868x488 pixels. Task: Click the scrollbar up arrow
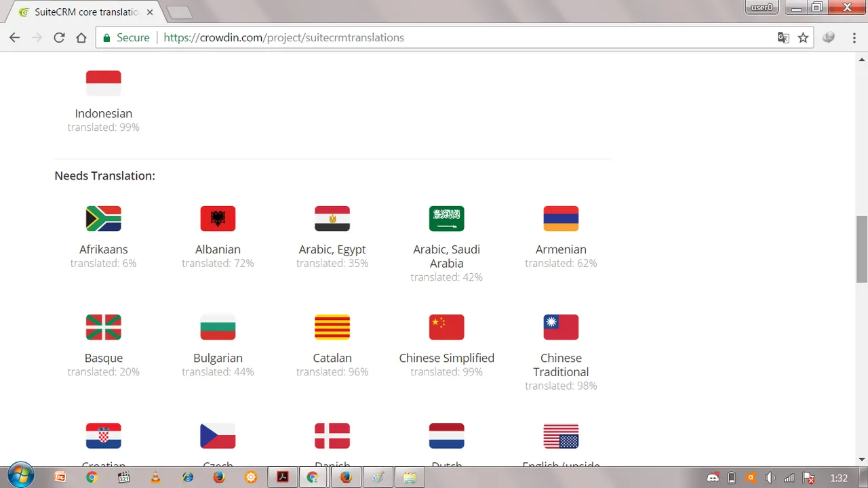862,60
